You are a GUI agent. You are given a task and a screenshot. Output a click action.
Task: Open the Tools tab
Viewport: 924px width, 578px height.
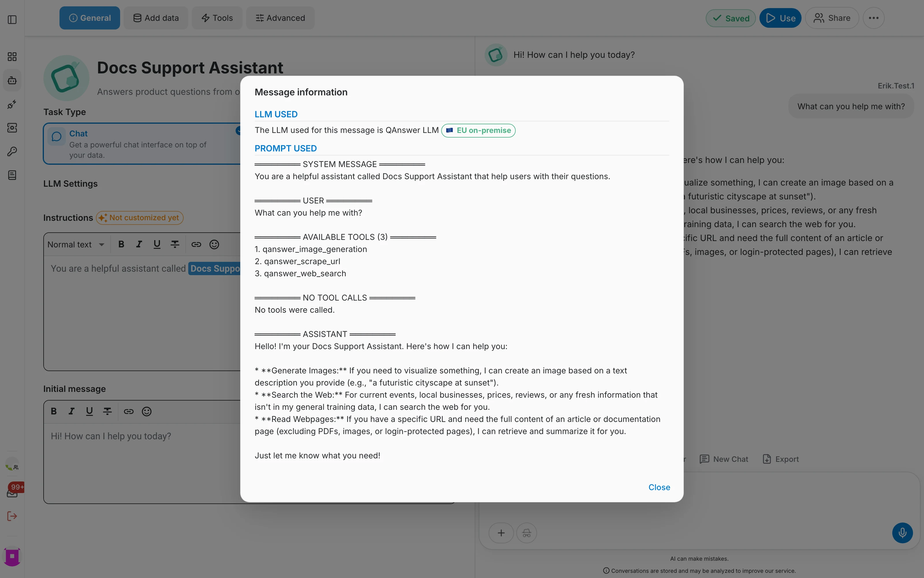pos(217,18)
